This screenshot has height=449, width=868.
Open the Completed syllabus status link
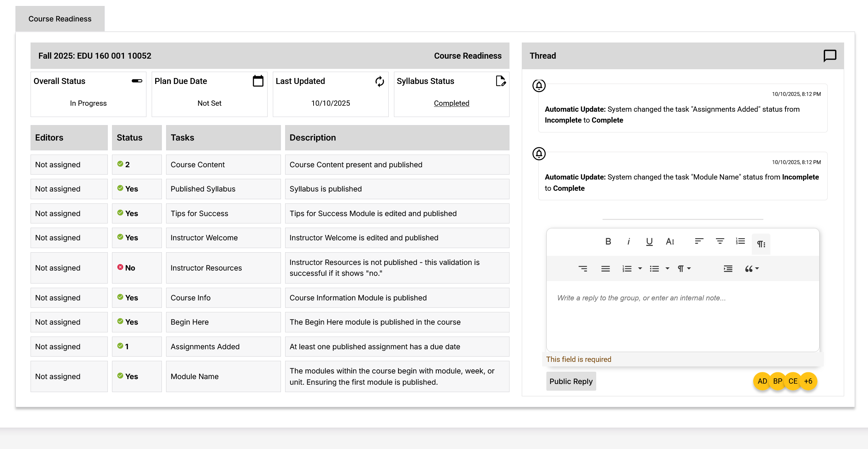tap(451, 103)
